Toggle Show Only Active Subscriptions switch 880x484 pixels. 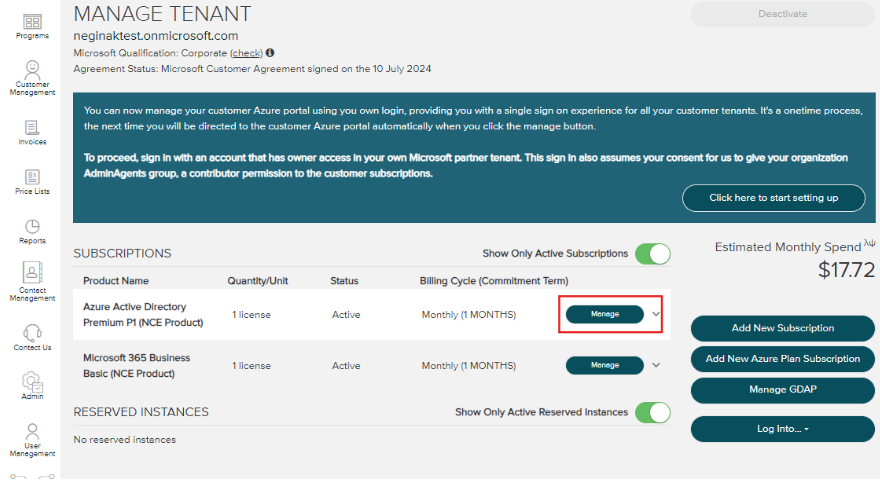coord(653,254)
